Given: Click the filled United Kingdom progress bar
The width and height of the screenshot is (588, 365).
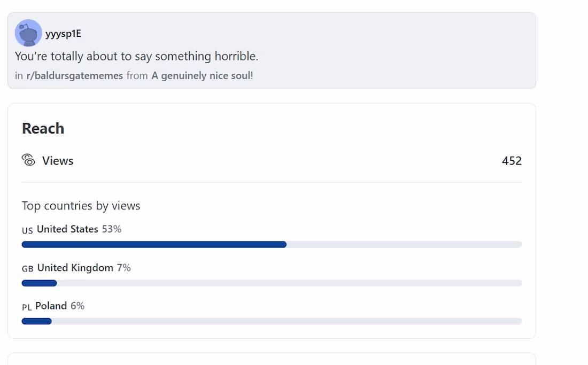Looking at the screenshot, I should 40,283.
